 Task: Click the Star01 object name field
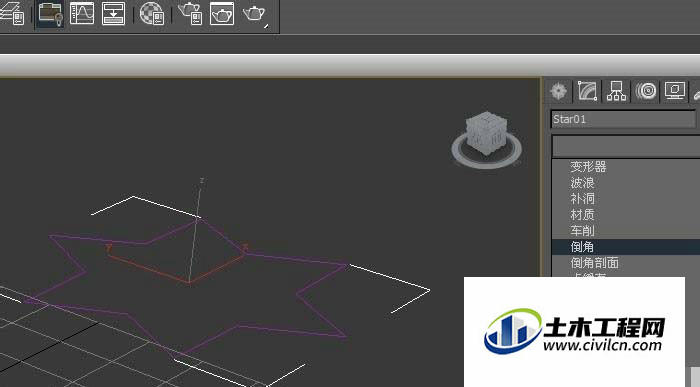(624, 119)
